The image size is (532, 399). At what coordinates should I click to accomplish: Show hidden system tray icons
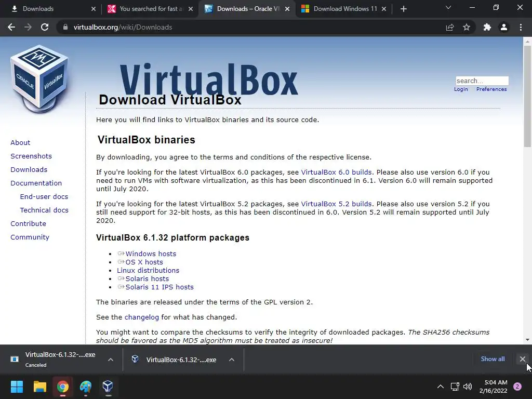click(441, 387)
